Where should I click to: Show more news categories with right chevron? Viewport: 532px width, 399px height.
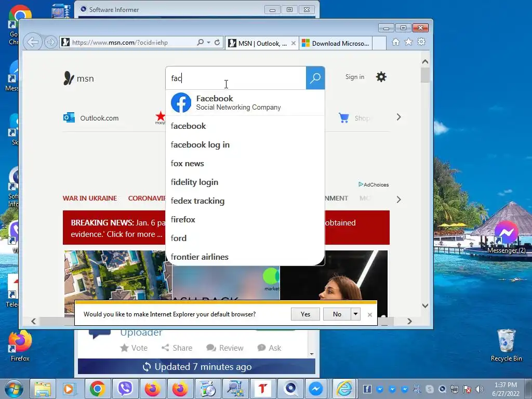tap(398, 199)
